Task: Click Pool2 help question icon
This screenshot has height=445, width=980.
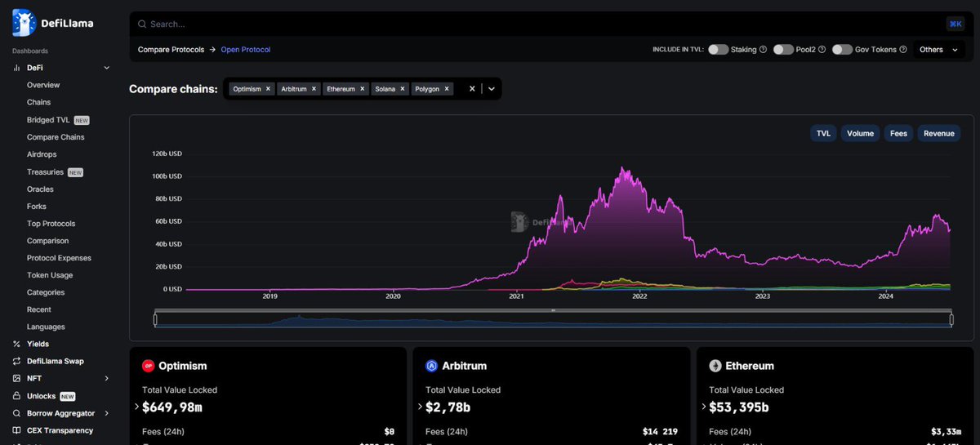Action: pyautogui.click(x=822, y=50)
